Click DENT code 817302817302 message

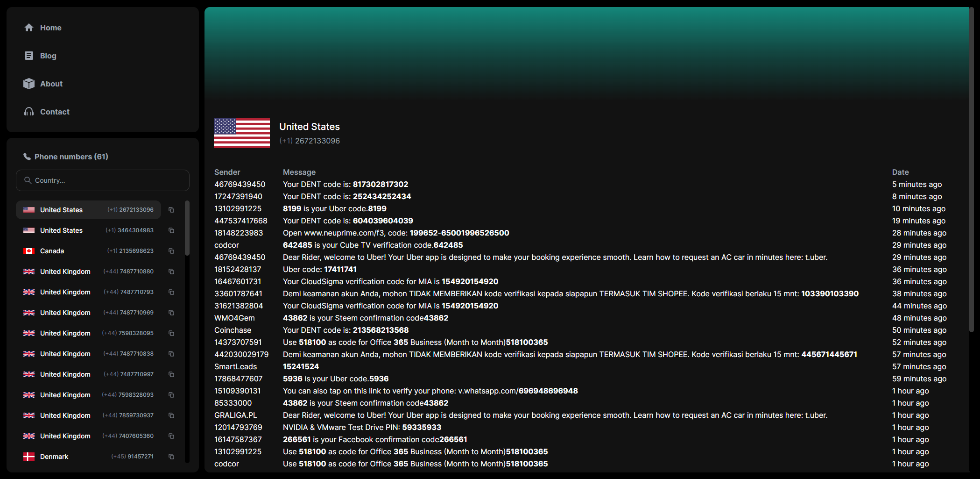pos(345,184)
